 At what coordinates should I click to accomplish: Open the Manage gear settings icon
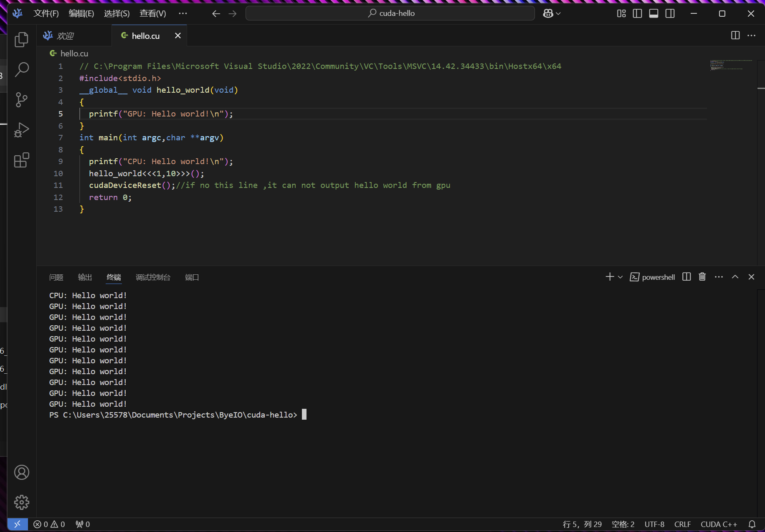pos(21,502)
